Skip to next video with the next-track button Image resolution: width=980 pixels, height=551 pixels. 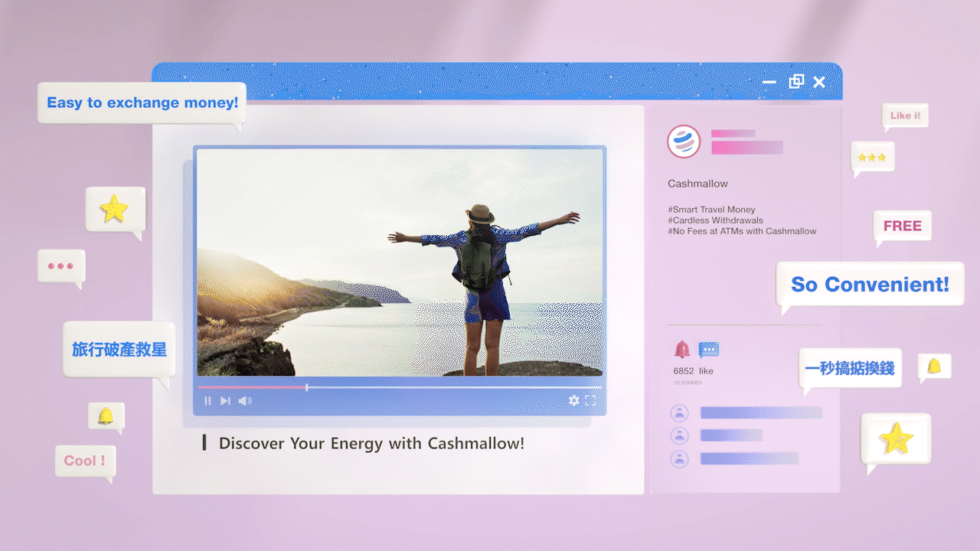(225, 400)
